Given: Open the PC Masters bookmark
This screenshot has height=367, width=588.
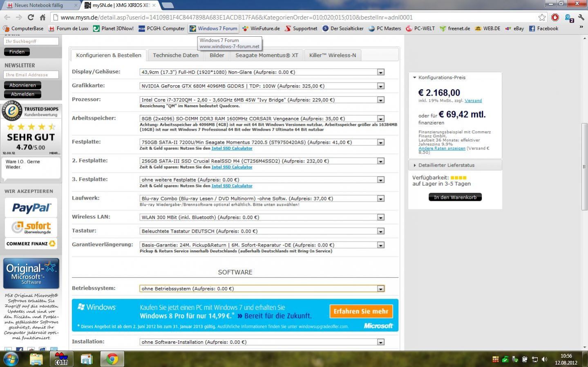Looking at the screenshot, I should (x=385, y=29).
